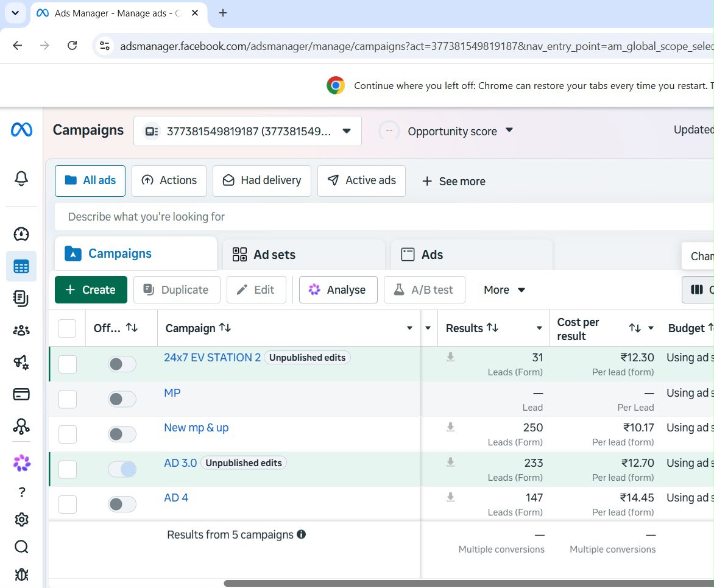The image size is (714, 588).
Task: Tick the select-all checkbox in table header
Action: click(x=67, y=328)
